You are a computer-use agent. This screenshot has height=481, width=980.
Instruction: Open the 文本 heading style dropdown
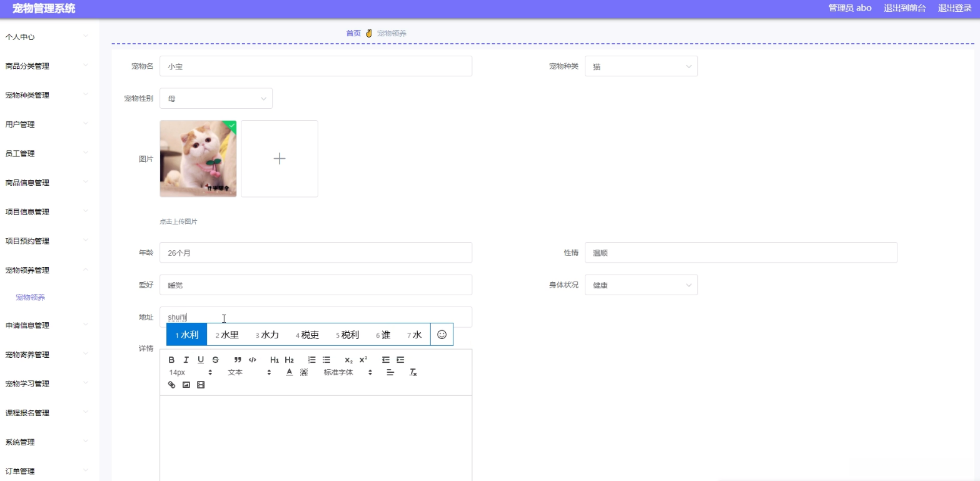249,372
